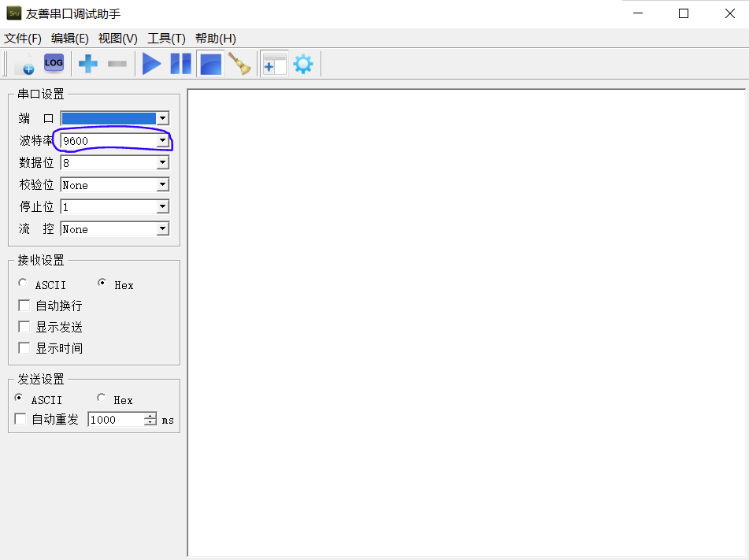749x560 pixels.
Task: Click the blue Stop square icon
Action: (210, 64)
